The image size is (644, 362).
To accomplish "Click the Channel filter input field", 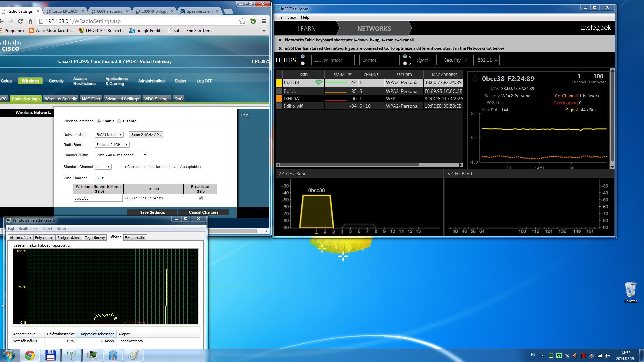I will [x=379, y=60].
